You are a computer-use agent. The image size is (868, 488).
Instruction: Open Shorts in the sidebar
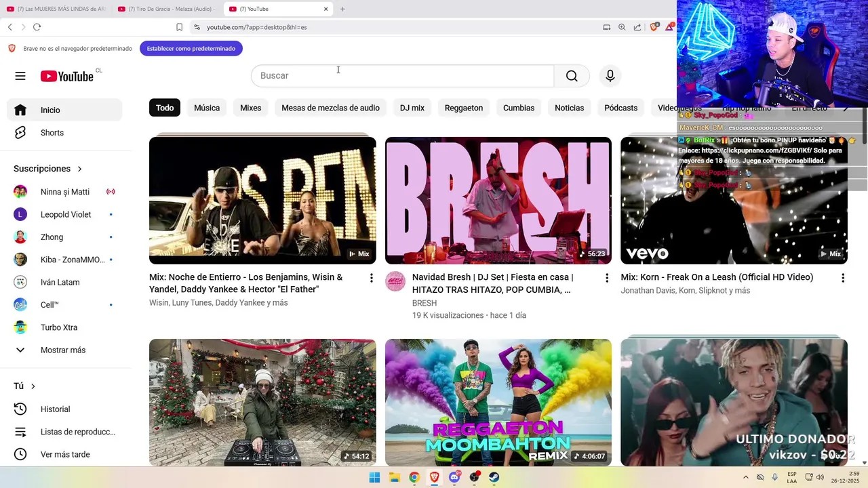64,133
